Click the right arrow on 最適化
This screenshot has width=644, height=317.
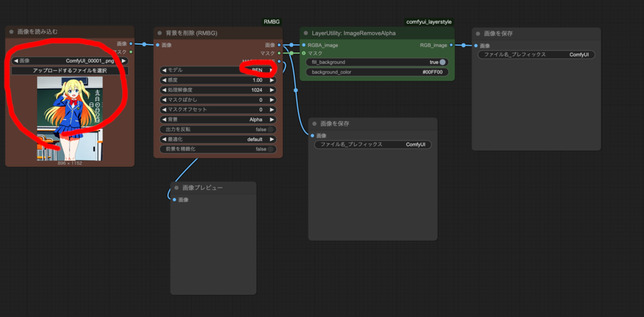pyautogui.click(x=272, y=139)
